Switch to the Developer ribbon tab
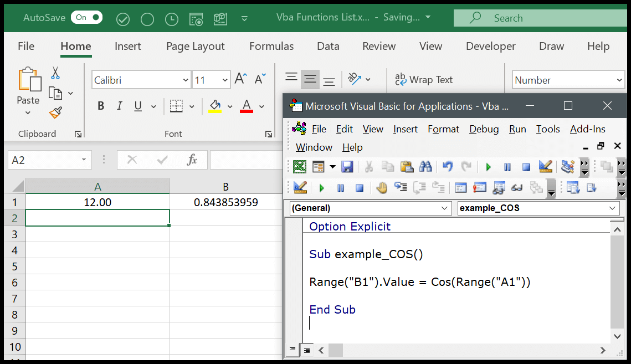The width and height of the screenshot is (631, 364). [490, 46]
